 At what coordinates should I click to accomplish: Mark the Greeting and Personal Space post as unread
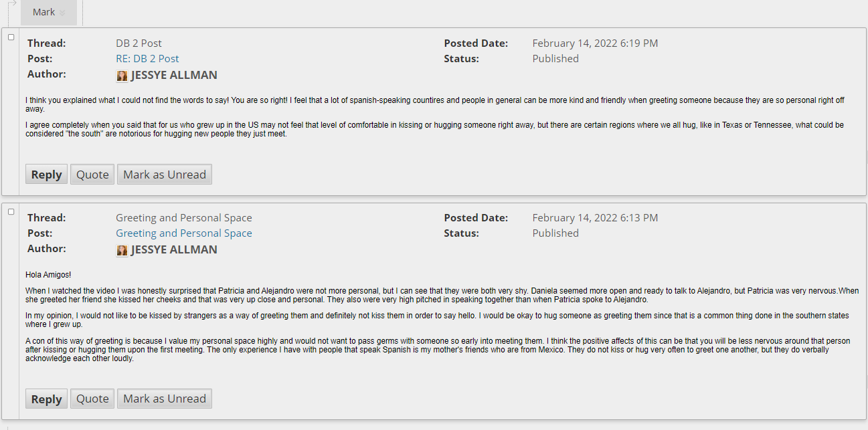(165, 399)
